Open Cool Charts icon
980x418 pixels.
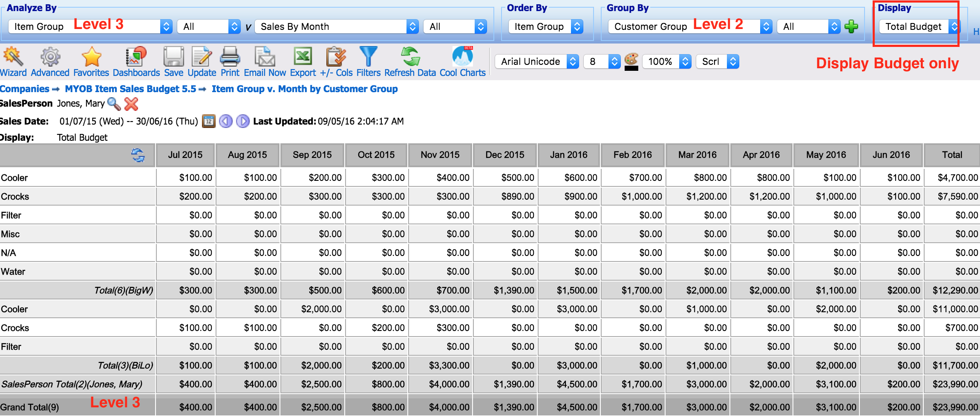point(463,57)
